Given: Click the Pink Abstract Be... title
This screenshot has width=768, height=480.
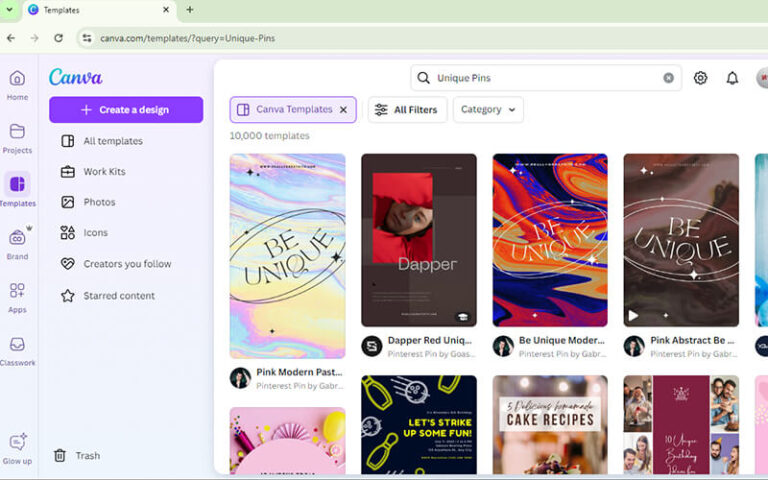Looking at the screenshot, I should (x=692, y=340).
